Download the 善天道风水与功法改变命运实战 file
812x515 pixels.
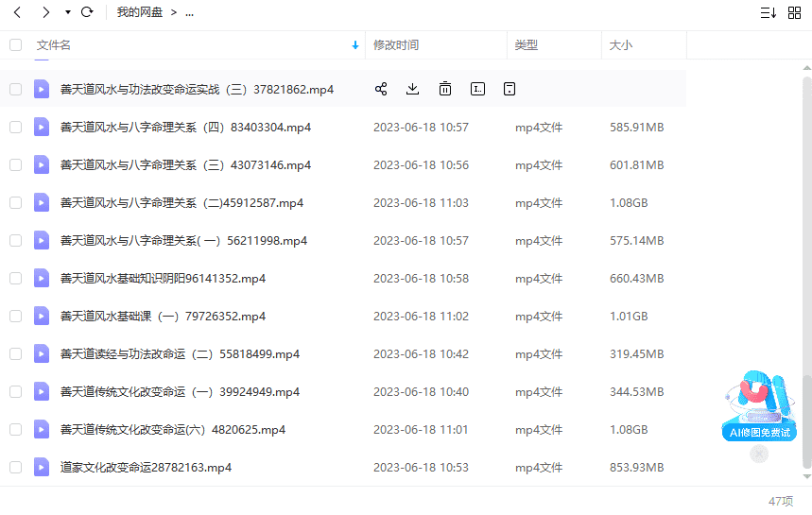[412, 89]
